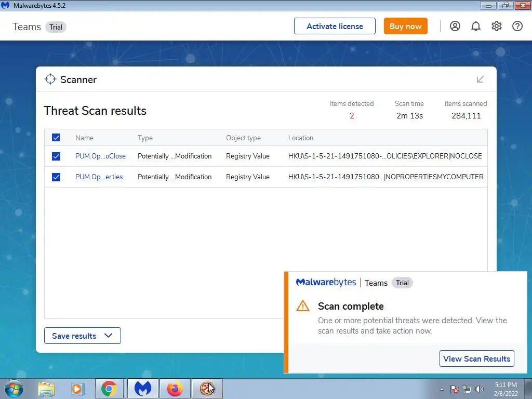This screenshot has height=399, width=532.
Task: Open File Explorer from taskbar
Action: (x=46, y=389)
